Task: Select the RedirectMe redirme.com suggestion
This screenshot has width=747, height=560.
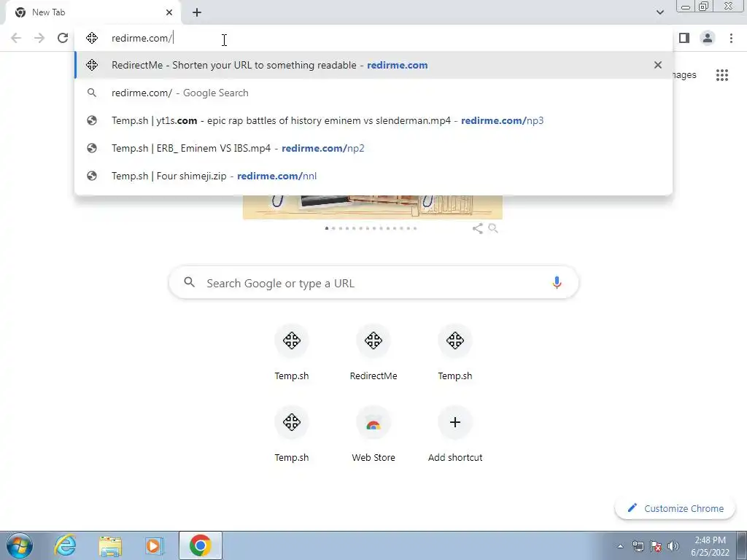Action: point(373,65)
